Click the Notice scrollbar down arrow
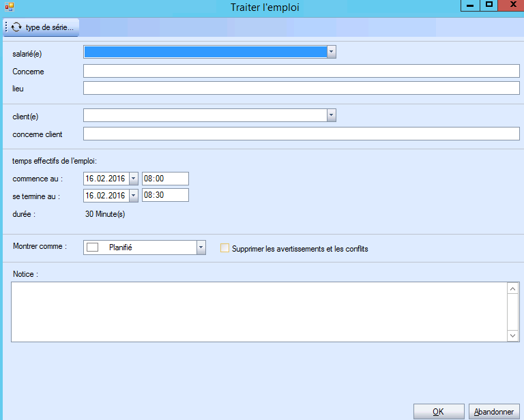Screen dimensions: 524x420 (513, 335)
